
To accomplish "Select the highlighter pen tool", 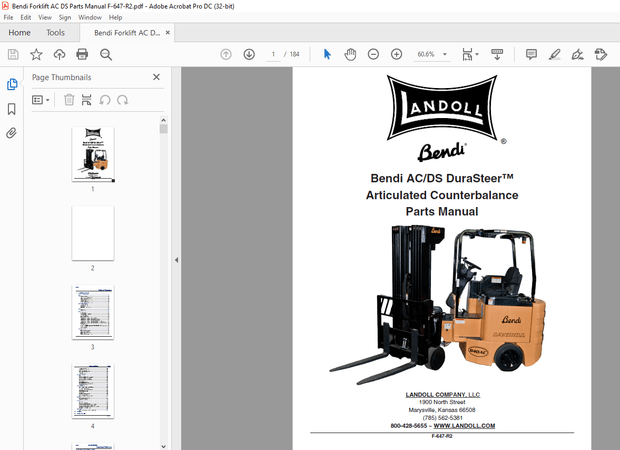I will [x=554, y=54].
